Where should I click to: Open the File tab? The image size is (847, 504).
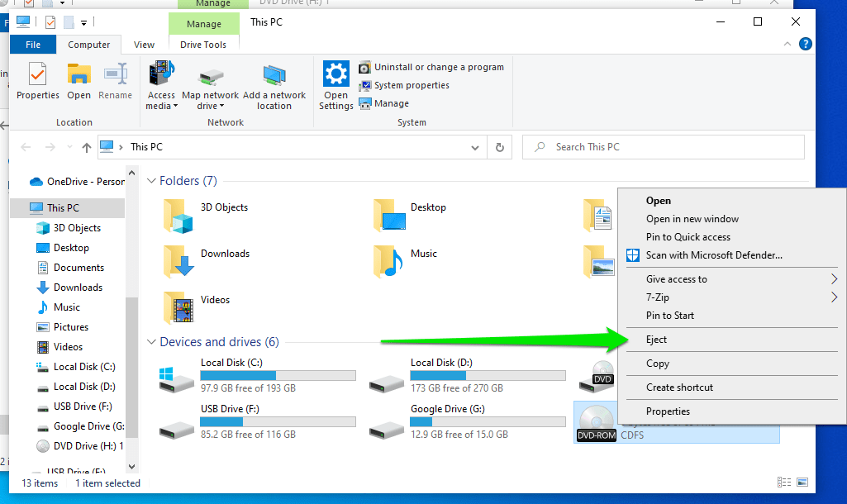click(33, 45)
